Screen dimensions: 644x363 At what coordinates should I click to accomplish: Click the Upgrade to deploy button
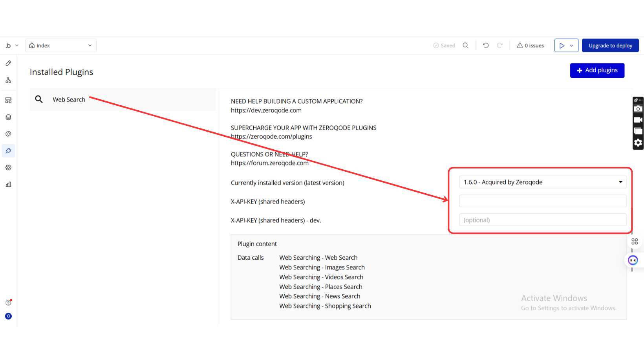click(610, 46)
